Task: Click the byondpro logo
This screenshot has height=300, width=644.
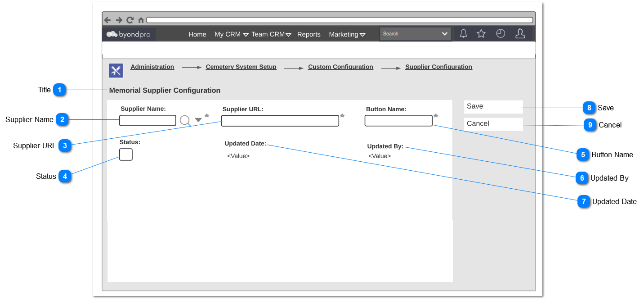Action: click(129, 34)
